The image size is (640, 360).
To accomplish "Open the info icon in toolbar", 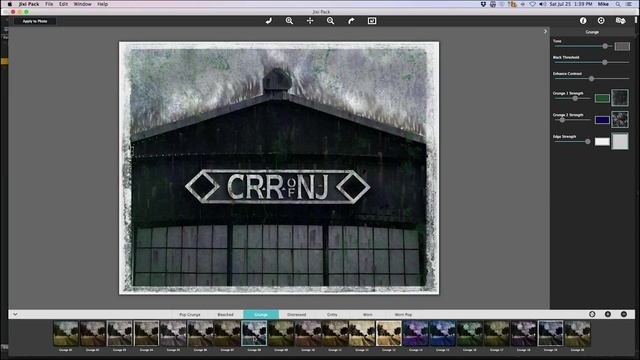I will coord(583,20).
